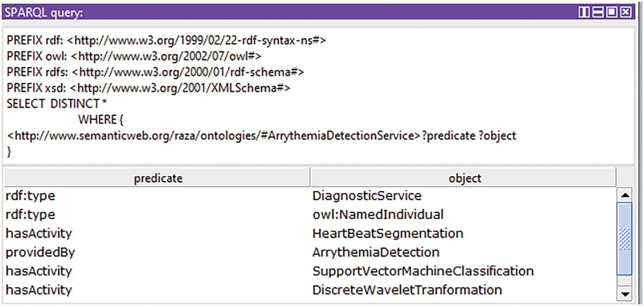
Task: Sort results by the predicate column header
Action: [x=158, y=178]
